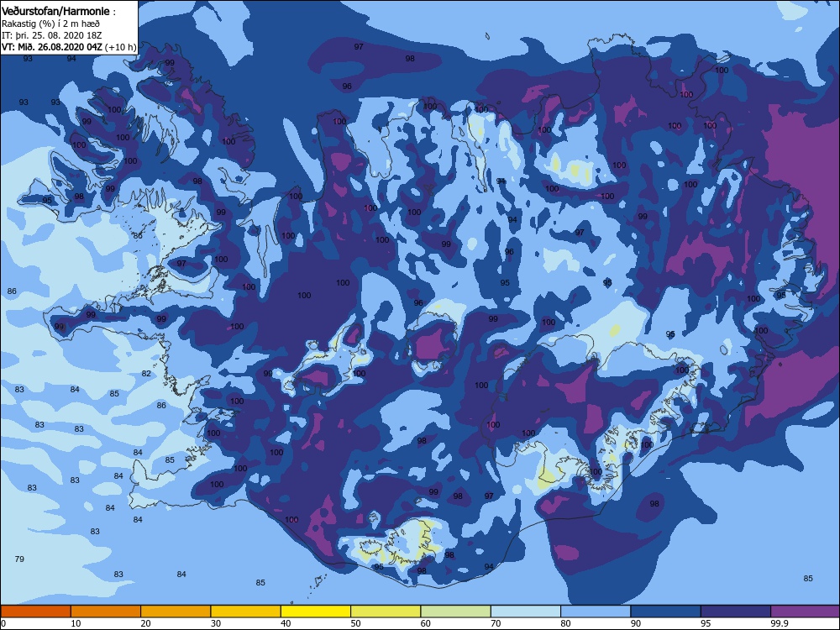Pick the light green 60–70 legend swatch
This screenshot has height=630, width=840.
coord(456,612)
